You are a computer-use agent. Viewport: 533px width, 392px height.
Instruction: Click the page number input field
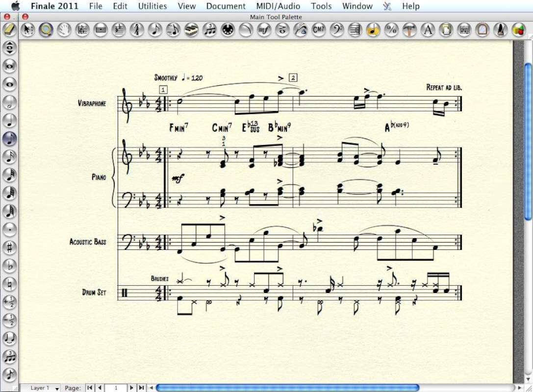tap(116, 388)
